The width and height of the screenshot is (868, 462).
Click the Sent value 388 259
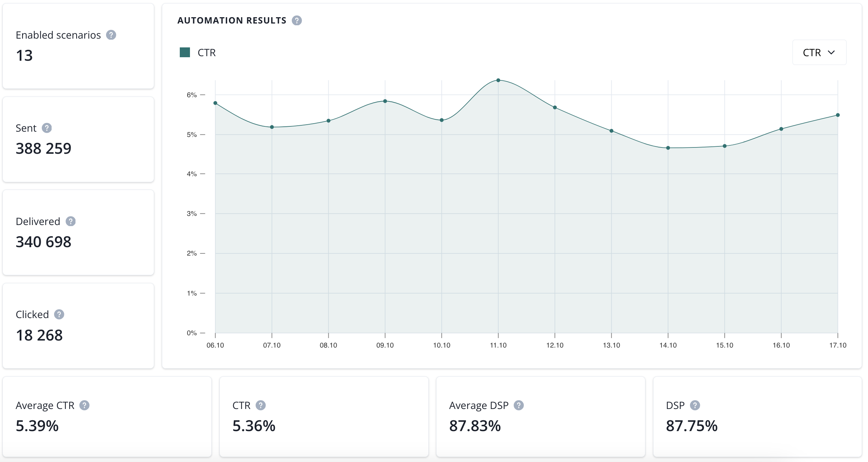(x=44, y=148)
